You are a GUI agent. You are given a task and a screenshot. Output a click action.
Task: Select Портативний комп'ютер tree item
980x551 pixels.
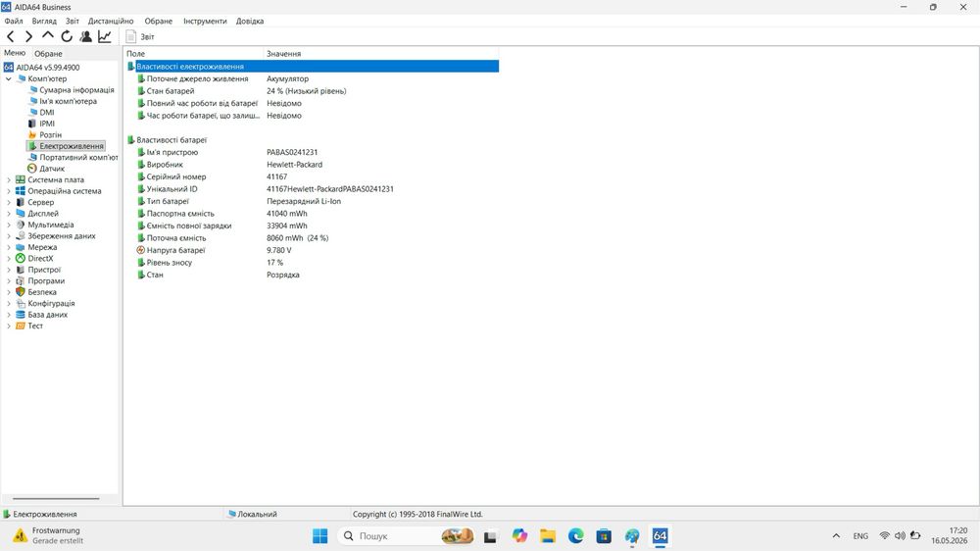pyautogui.click(x=78, y=158)
